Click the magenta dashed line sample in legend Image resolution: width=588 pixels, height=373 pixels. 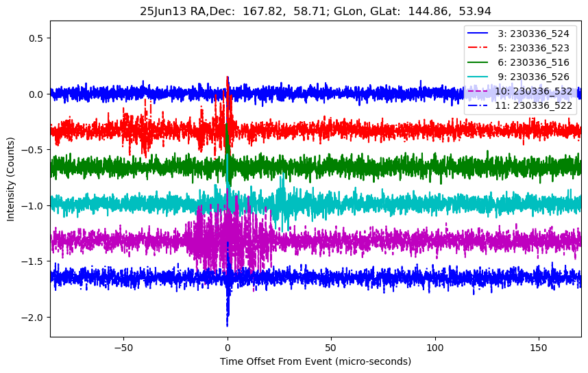pos(480,91)
